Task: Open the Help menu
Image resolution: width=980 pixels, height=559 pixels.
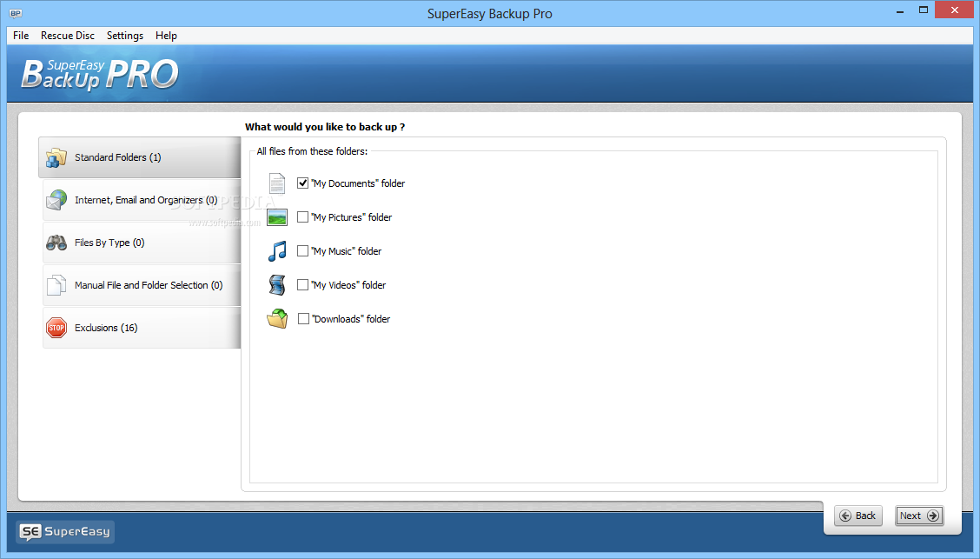Action: [x=166, y=36]
